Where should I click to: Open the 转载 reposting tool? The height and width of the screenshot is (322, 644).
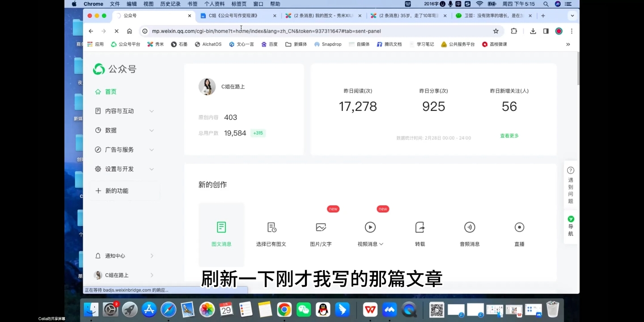click(x=419, y=227)
